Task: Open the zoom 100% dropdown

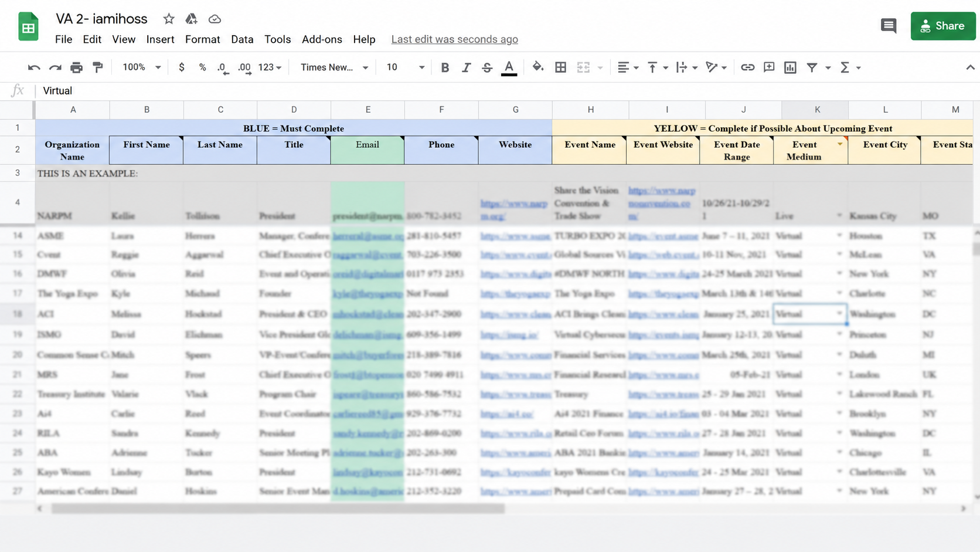Action: pyautogui.click(x=141, y=67)
